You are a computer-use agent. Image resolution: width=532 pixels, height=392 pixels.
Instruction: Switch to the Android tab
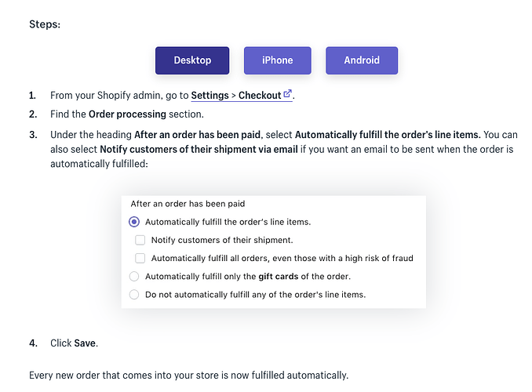point(361,60)
